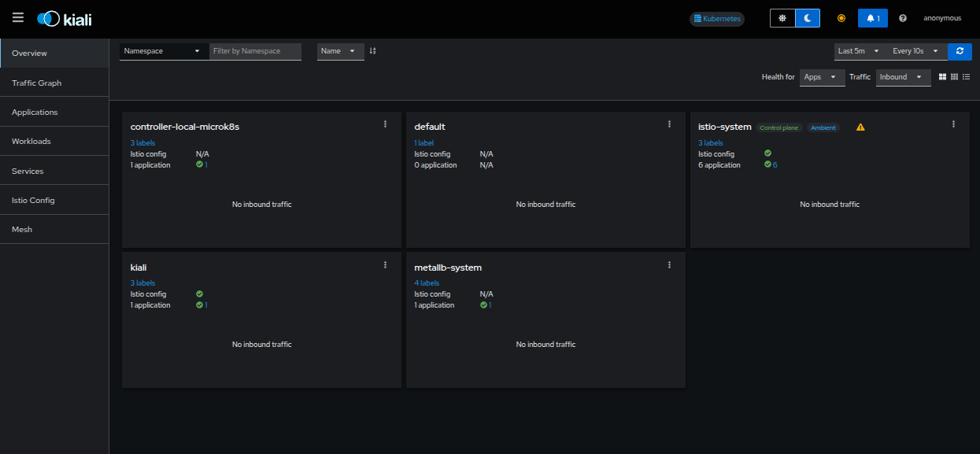Click the refresh icon button
The width and height of the screenshot is (980, 454).
pos(960,51)
